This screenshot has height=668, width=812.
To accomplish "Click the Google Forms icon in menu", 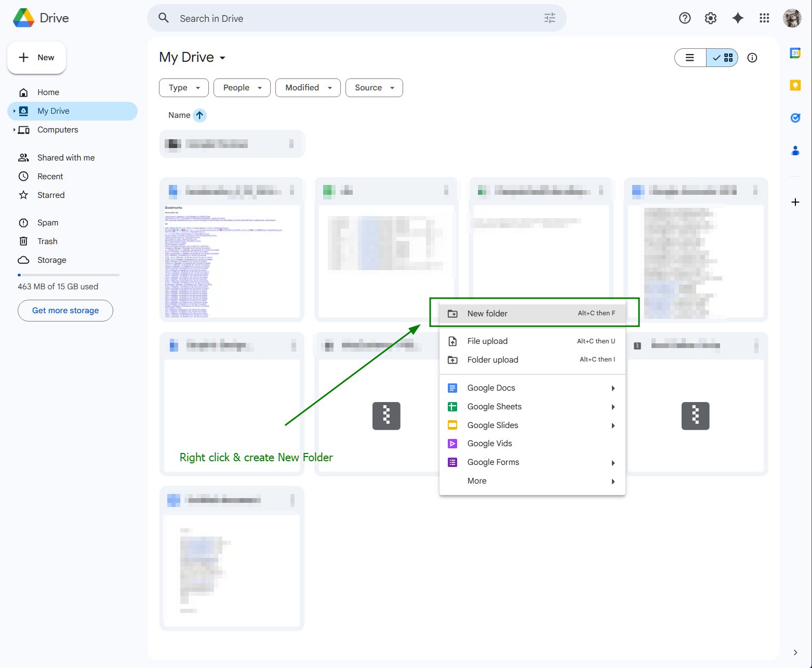I will [x=452, y=462].
